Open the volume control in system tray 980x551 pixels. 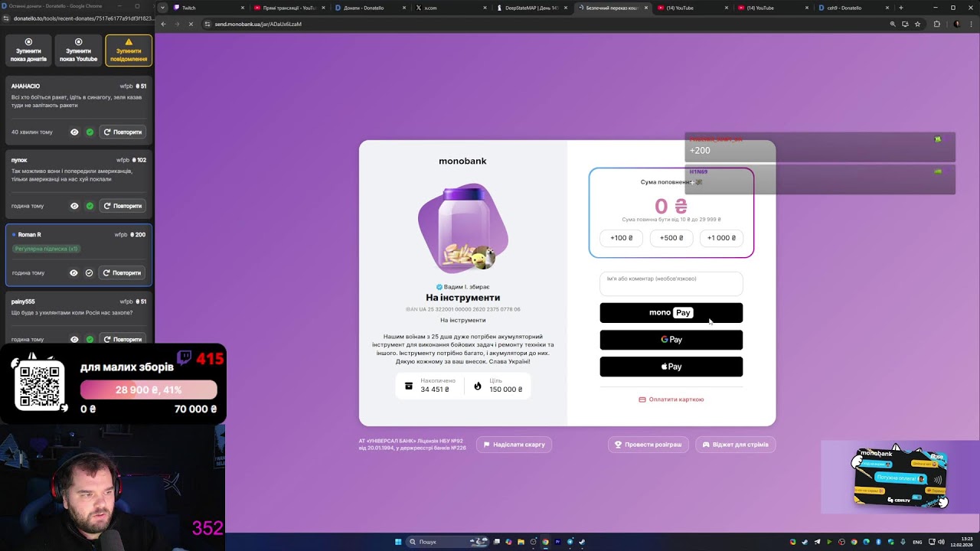coord(939,542)
